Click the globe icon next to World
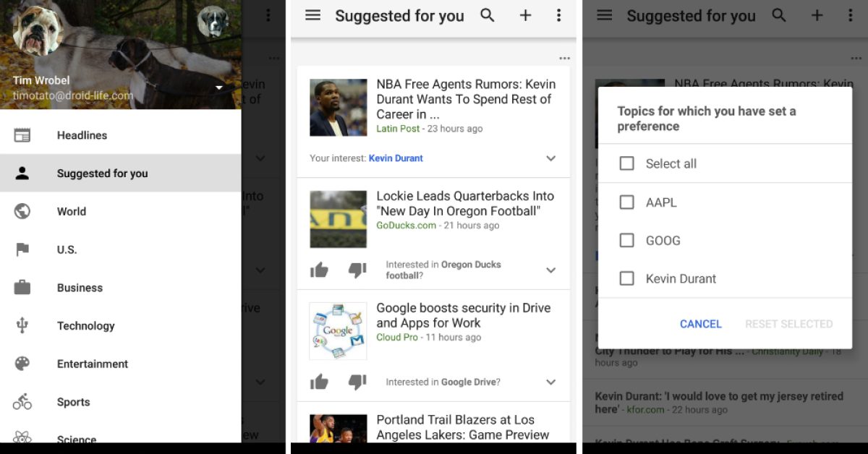Image resolution: width=868 pixels, height=454 pixels. (x=22, y=211)
